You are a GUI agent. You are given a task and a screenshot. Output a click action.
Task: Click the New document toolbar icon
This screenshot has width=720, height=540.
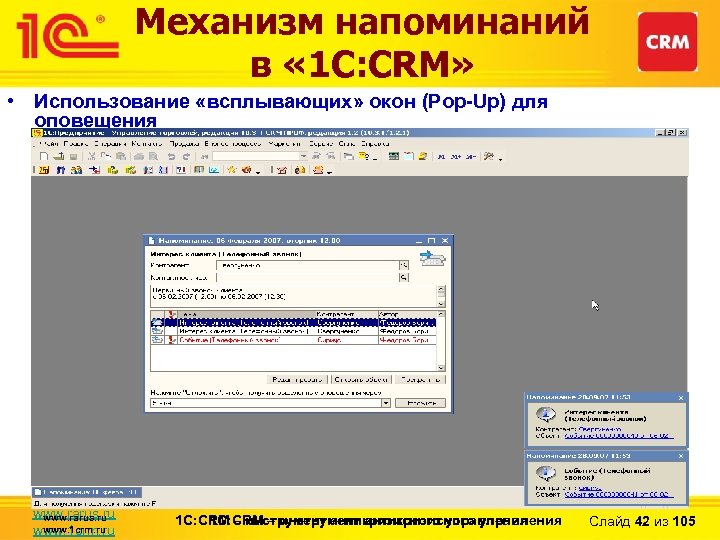coord(44,157)
